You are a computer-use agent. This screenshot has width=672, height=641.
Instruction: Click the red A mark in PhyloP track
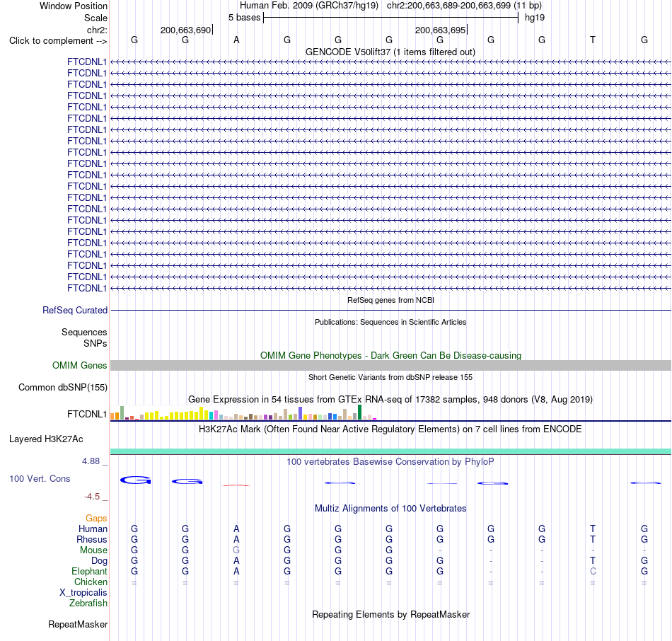[x=236, y=485]
